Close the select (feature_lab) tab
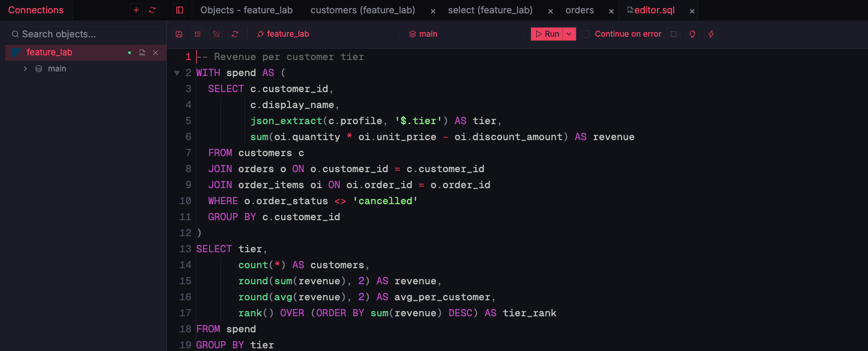The height and width of the screenshot is (351, 868). click(x=550, y=11)
